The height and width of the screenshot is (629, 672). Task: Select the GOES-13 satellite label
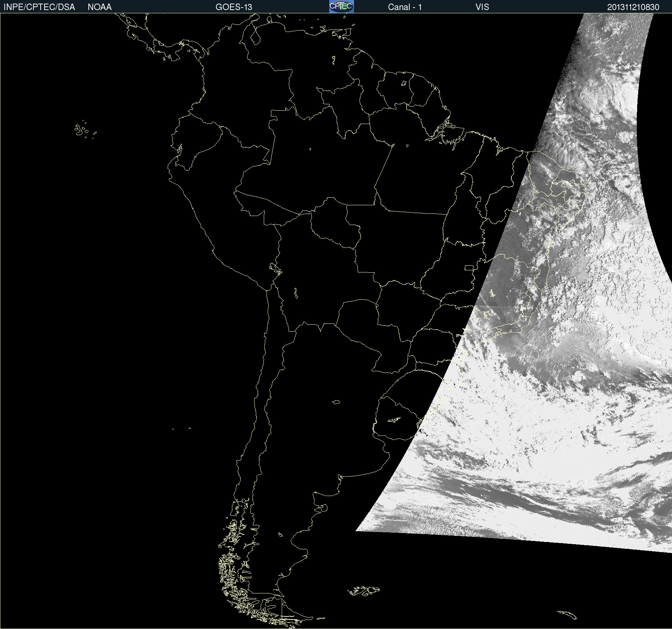pos(234,7)
